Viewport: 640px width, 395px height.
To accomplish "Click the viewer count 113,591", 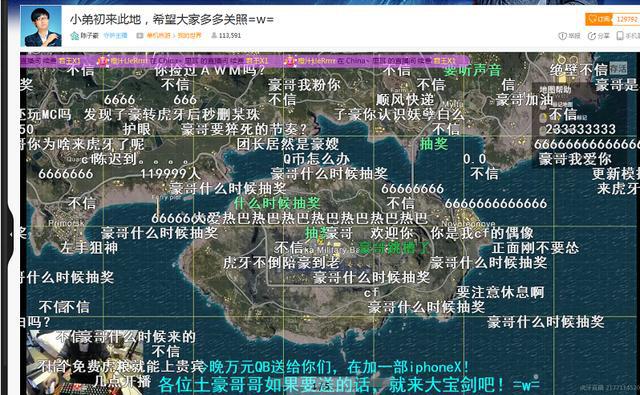I will 230,36.
